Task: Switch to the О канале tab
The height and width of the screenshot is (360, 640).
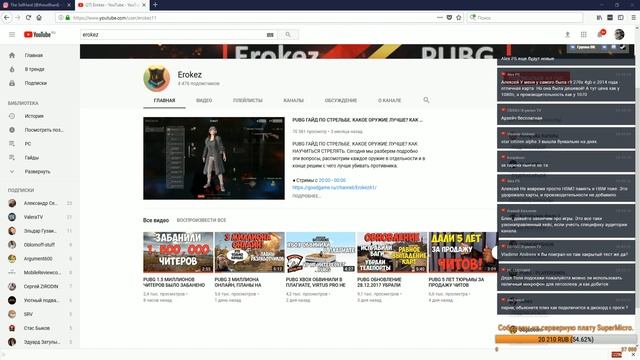Action: coord(389,100)
